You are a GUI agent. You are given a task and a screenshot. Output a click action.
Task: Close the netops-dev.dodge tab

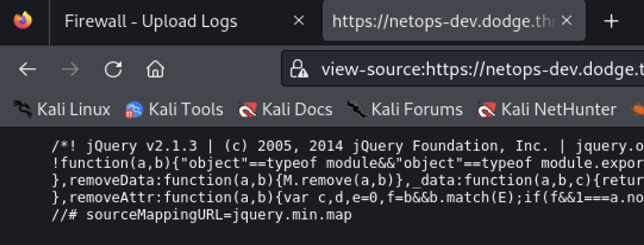567,21
